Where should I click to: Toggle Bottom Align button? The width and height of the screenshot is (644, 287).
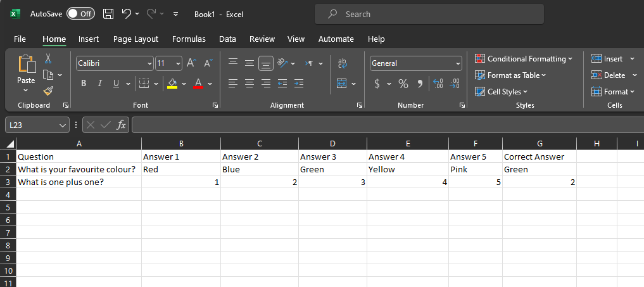point(266,63)
